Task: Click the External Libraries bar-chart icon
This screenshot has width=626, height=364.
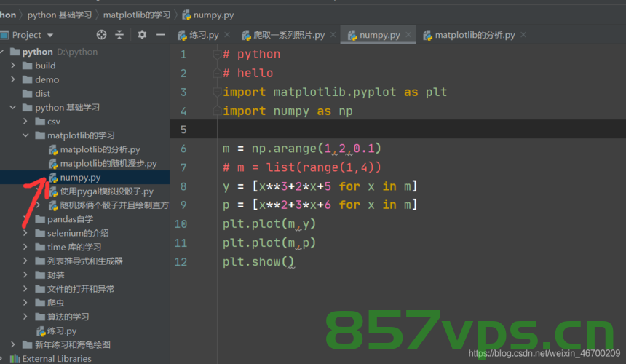Action: point(15,359)
